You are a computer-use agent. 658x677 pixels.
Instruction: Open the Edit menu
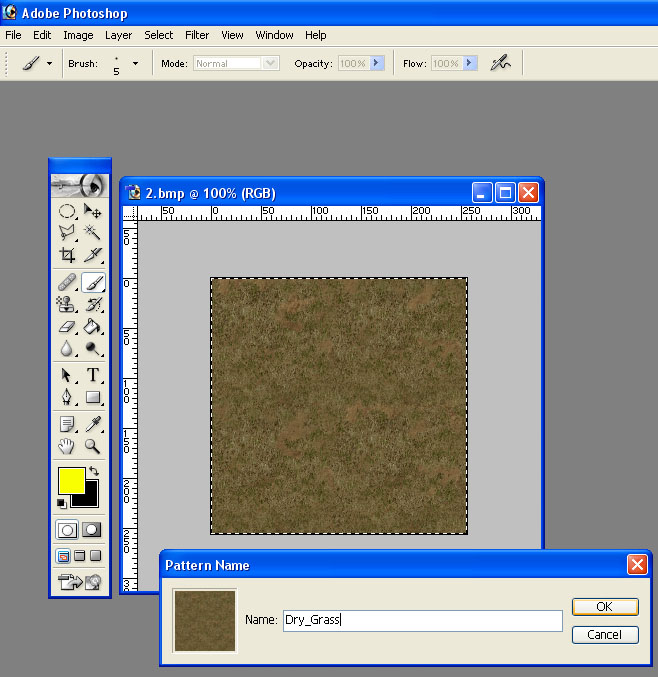click(x=42, y=35)
